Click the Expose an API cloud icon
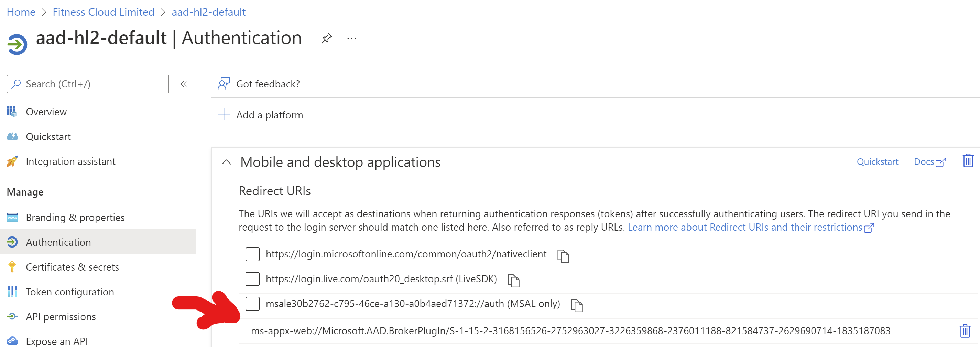 (12, 340)
